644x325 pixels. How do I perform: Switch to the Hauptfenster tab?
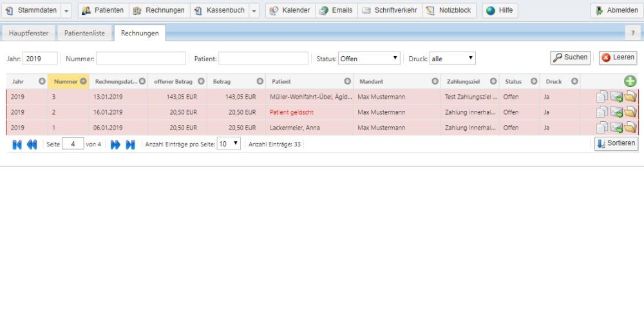click(x=29, y=34)
